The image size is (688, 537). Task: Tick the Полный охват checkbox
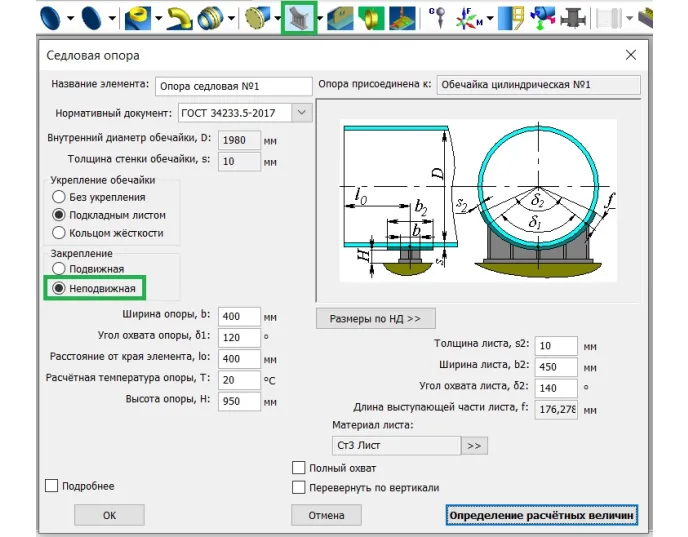coord(298,468)
